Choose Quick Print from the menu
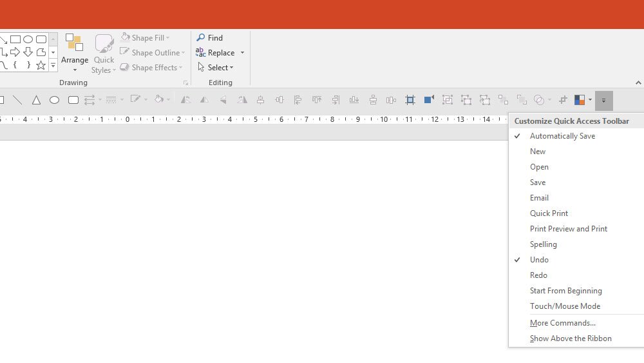Viewport: 644px width, 363px height. pos(549,213)
